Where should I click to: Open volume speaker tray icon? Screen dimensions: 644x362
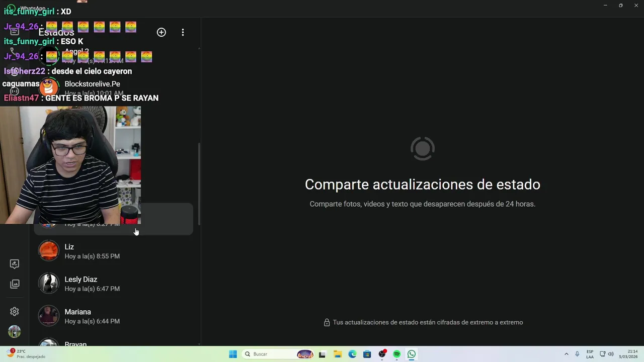(611, 354)
